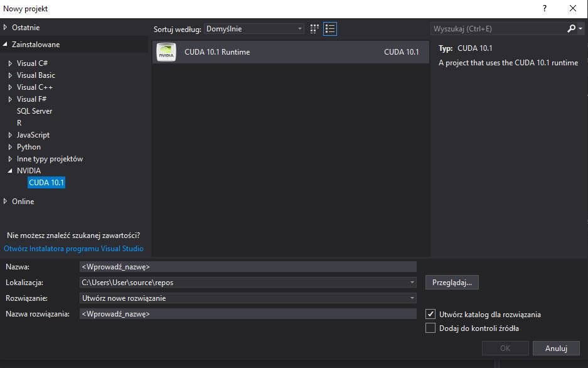Select Visual C++ category label

tap(35, 87)
